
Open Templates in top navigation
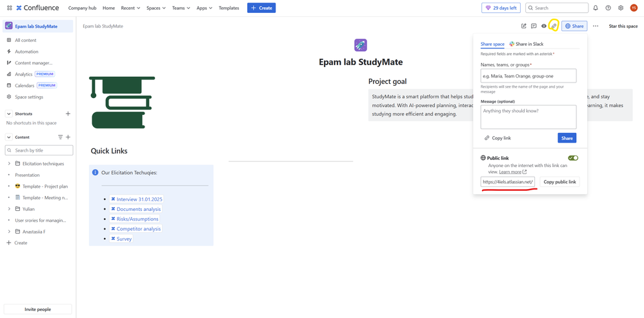pos(229,8)
